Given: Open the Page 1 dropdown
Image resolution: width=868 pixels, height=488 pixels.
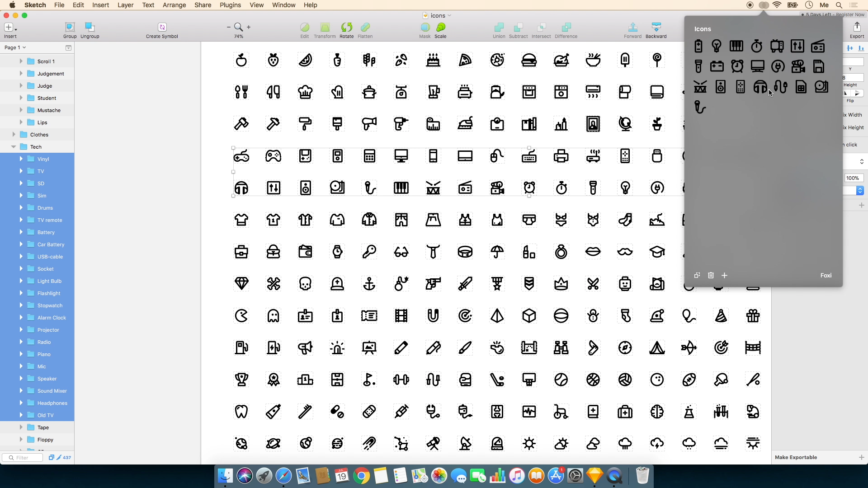Looking at the screenshot, I should pos(15,47).
